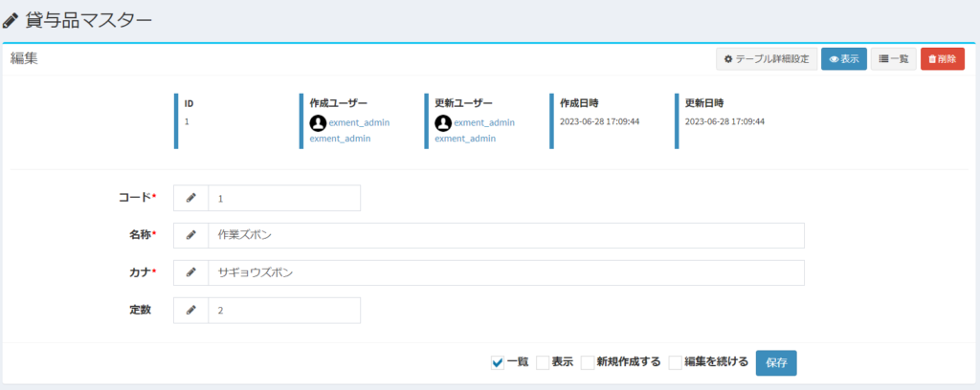The width and height of the screenshot is (980, 390).
Task: Check the 表示 checkbox near save
Action: 543,362
